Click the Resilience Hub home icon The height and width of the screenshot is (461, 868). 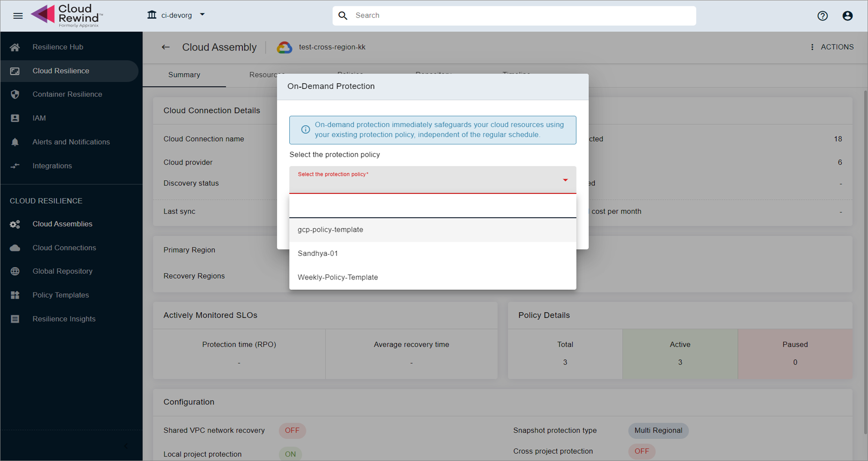(x=15, y=47)
